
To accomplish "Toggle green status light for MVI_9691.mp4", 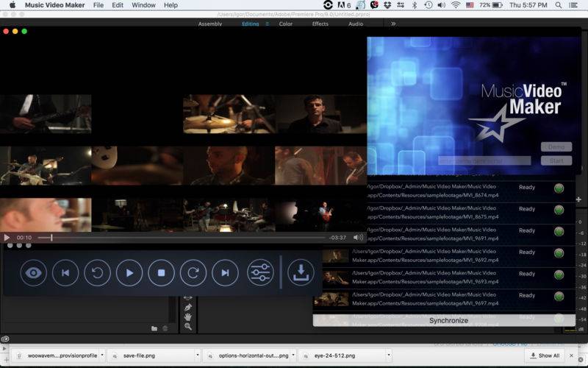I will (559, 232).
